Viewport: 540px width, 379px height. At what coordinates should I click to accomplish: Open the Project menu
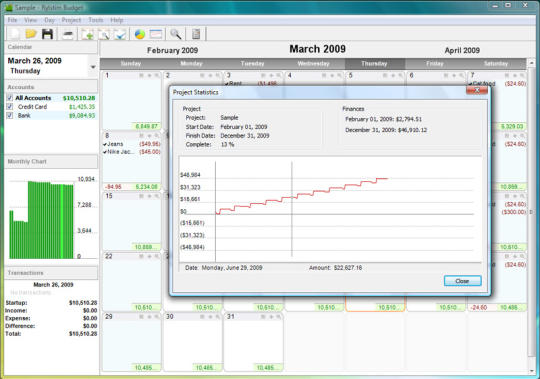[71, 20]
